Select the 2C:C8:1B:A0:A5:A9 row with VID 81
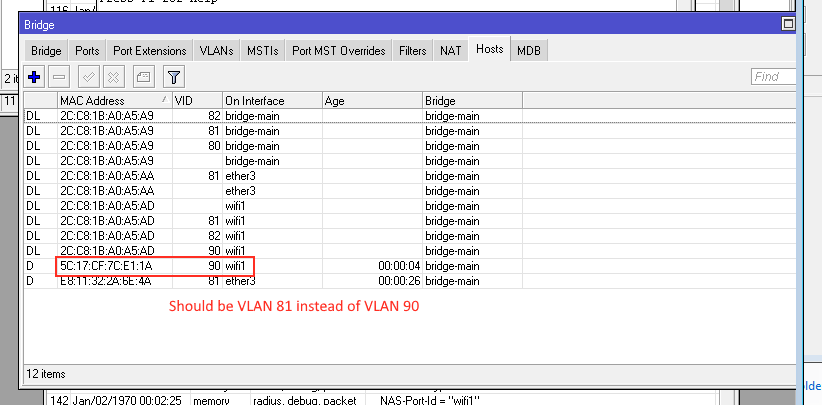The height and width of the screenshot is (405, 822). coord(410,130)
